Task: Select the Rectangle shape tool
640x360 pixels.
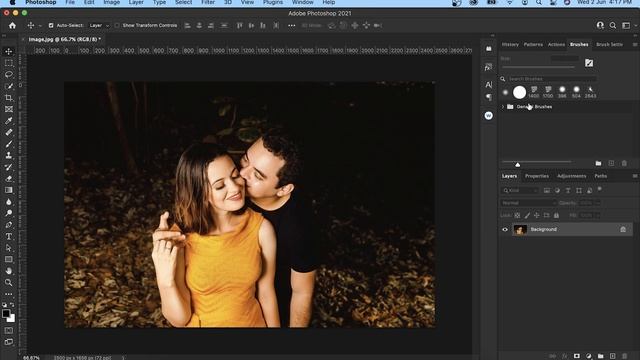Action: pyautogui.click(x=9, y=259)
